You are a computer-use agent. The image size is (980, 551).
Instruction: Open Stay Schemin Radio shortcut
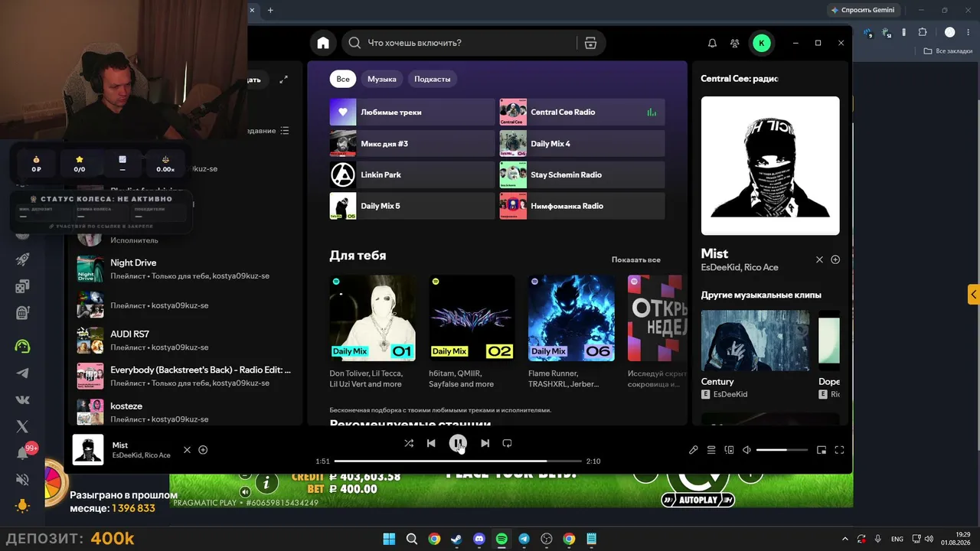pyautogui.click(x=582, y=174)
